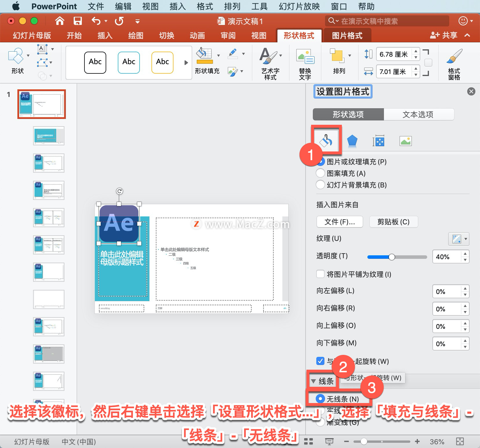Image resolution: width=480 pixels, height=448 pixels.
Task: Open the 纹理 texture dropdown
Action: pos(459,239)
